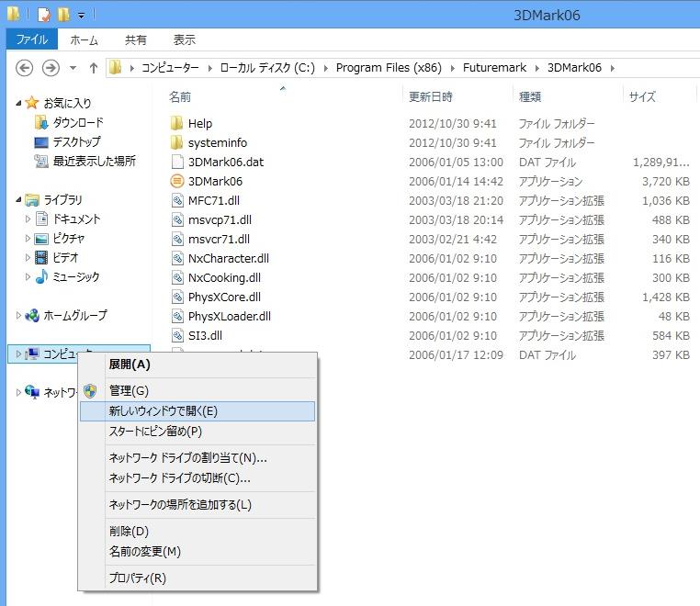Select the 3DMark06.dat file icon

pyautogui.click(x=177, y=162)
